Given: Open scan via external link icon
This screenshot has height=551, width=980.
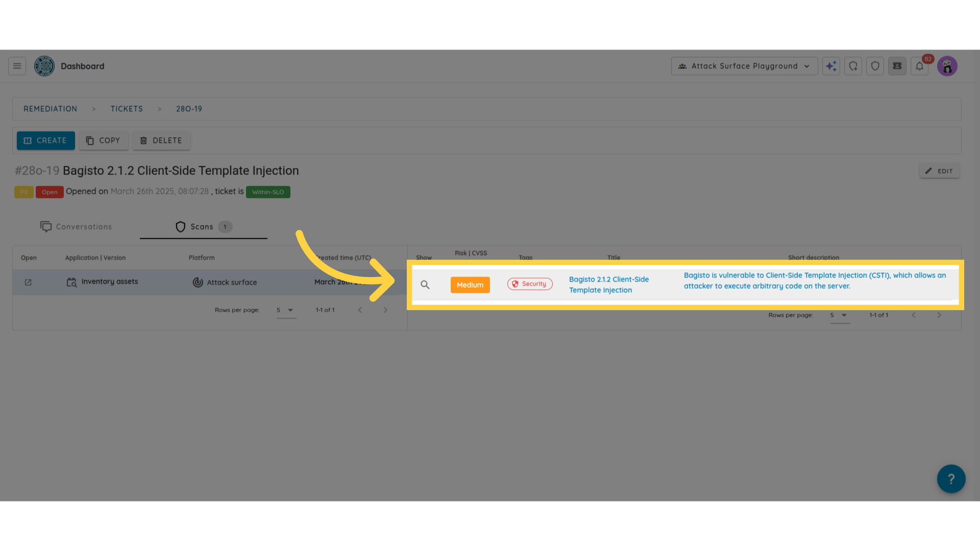Looking at the screenshot, I should tap(28, 282).
